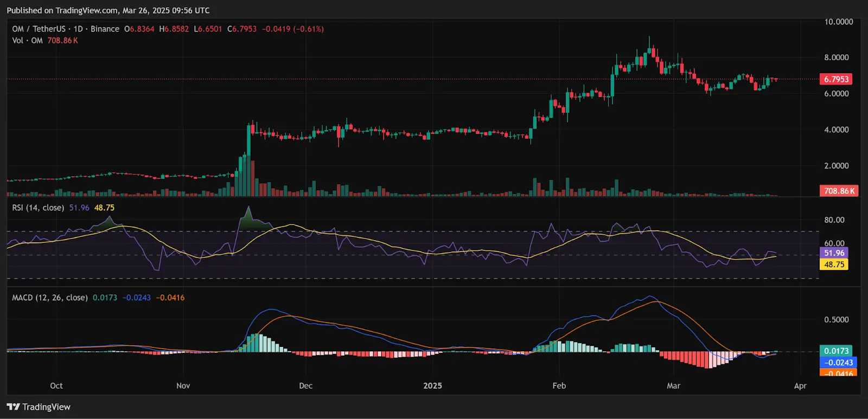This screenshot has width=868, height=419.
Task: Select the MACD (12, 26, close) indicator label
Action: 50,298
